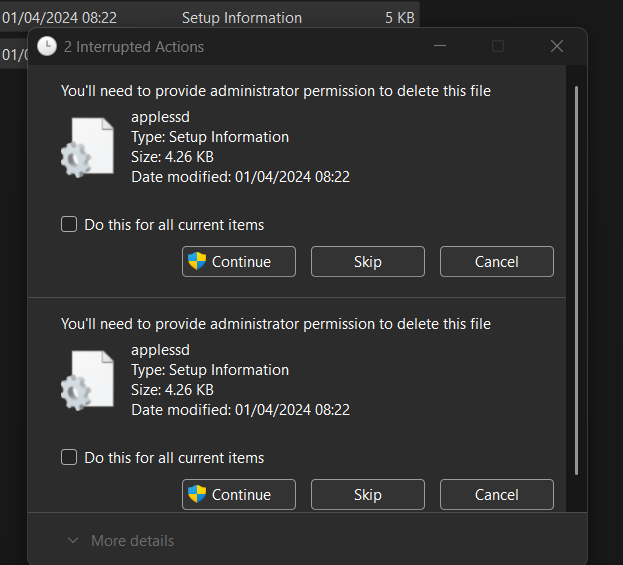623x565 pixels.
Task: Tick the second 'Do this for all current items' checkbox
Action: point(69,457)
